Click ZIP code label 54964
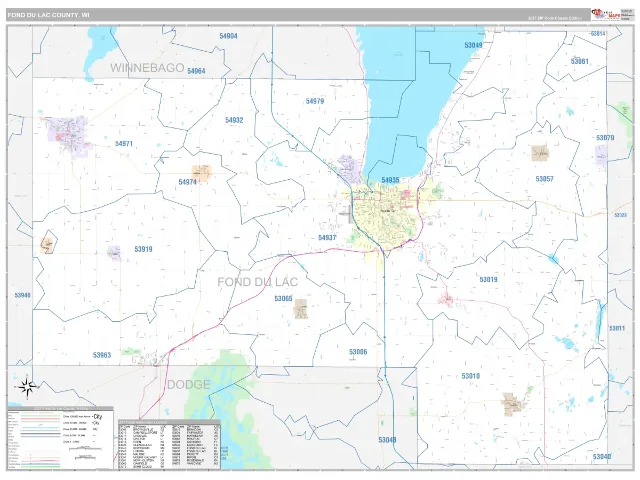The image size is (640, 480). (x=196, y=71)
